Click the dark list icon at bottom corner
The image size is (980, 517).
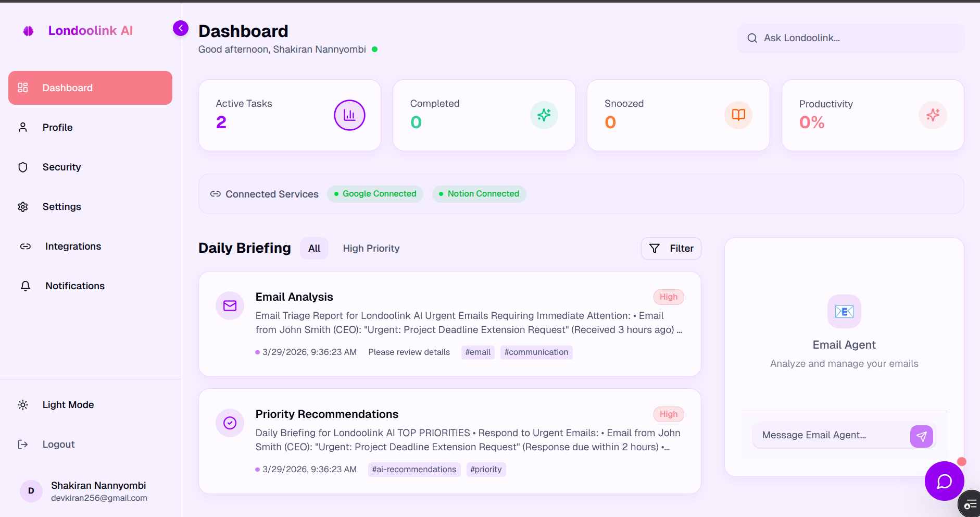coord(970,504)
